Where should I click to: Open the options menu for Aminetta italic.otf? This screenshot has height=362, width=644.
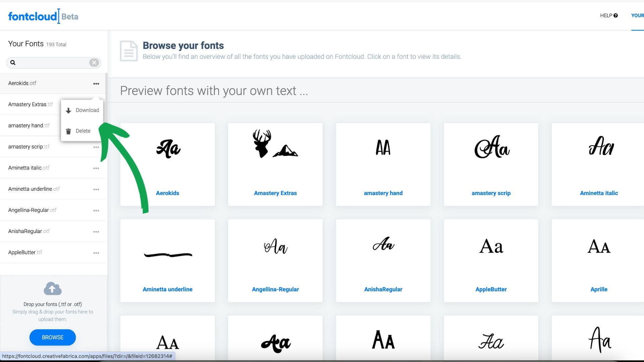tap(96, 168)
